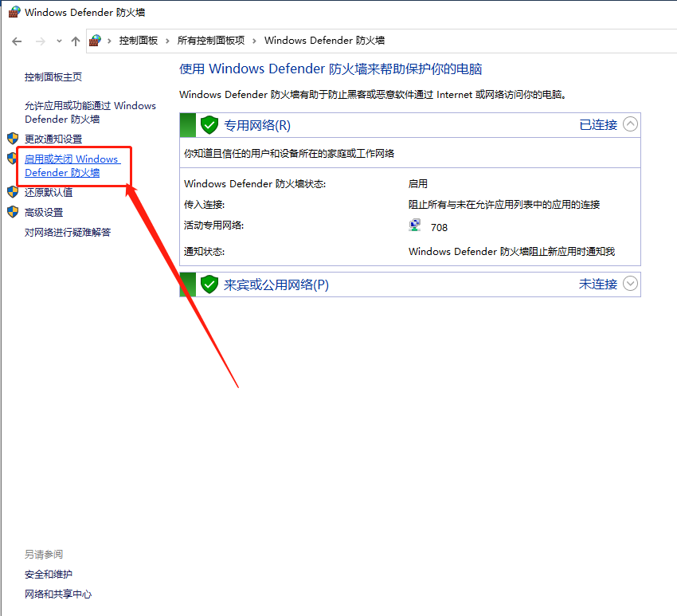
Task: Click the 来宾或公用网络(P) section header
Action: pos(410,284)
